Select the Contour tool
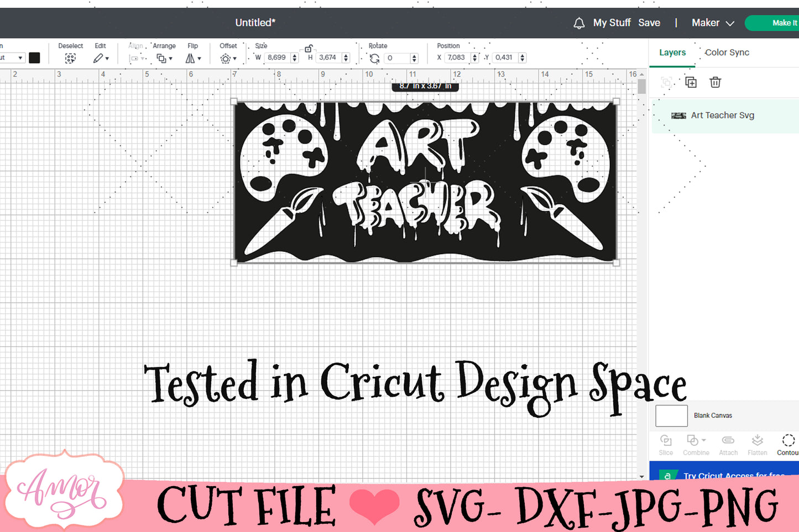799x532 pixels. pos(788,441)
